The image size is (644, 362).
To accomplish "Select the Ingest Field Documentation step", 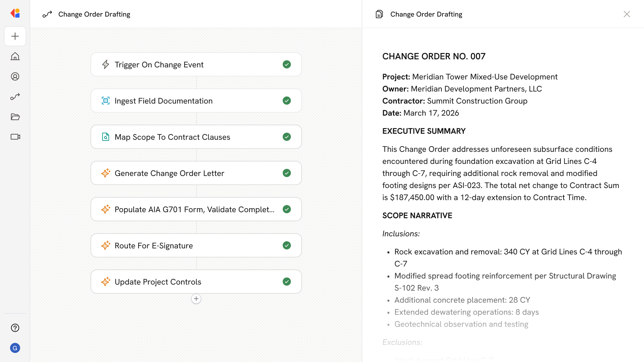I will click(x=164, y=101).
